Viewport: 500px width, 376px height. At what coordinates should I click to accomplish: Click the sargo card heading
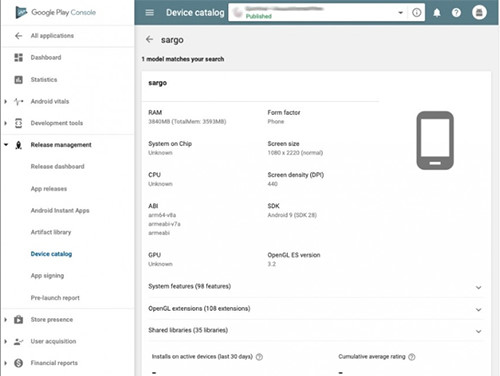158,83
